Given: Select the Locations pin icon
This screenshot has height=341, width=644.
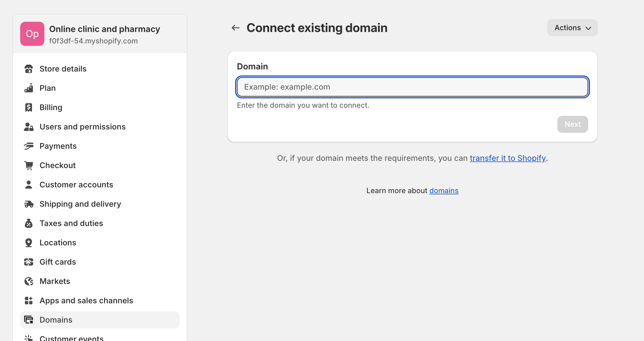Looking at the screenshot, I should click(29, 242).
